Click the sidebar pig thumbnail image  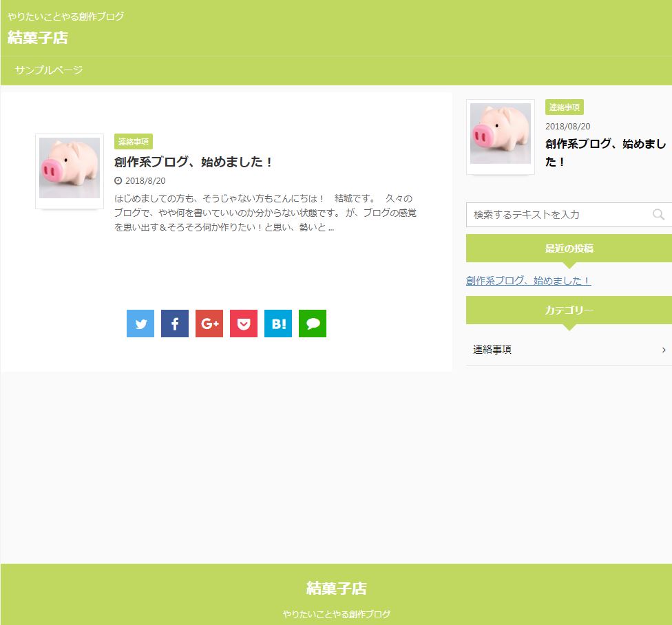click(x=501, y=135)
